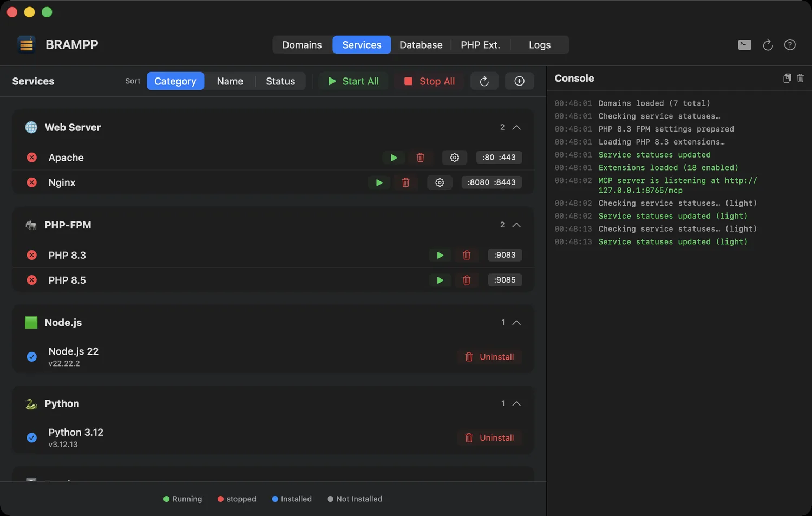
Task: Click Start All button
Action: (x=353, y=81)
